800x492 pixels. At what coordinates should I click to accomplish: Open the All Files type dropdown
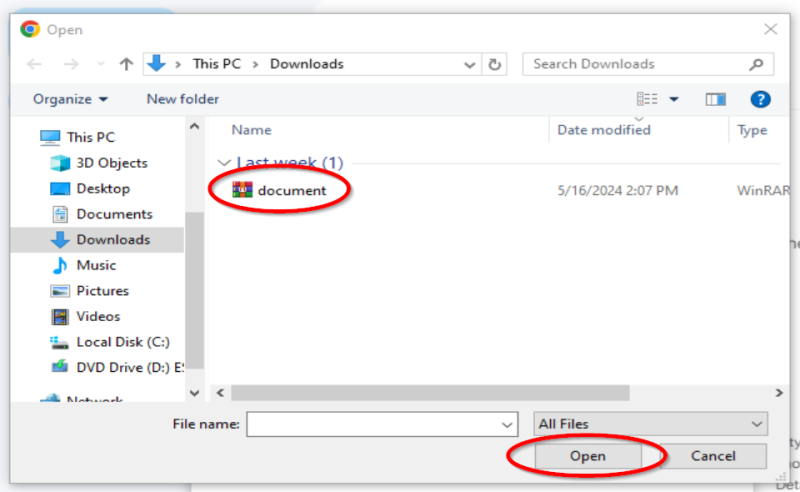[x=651, y=424]
